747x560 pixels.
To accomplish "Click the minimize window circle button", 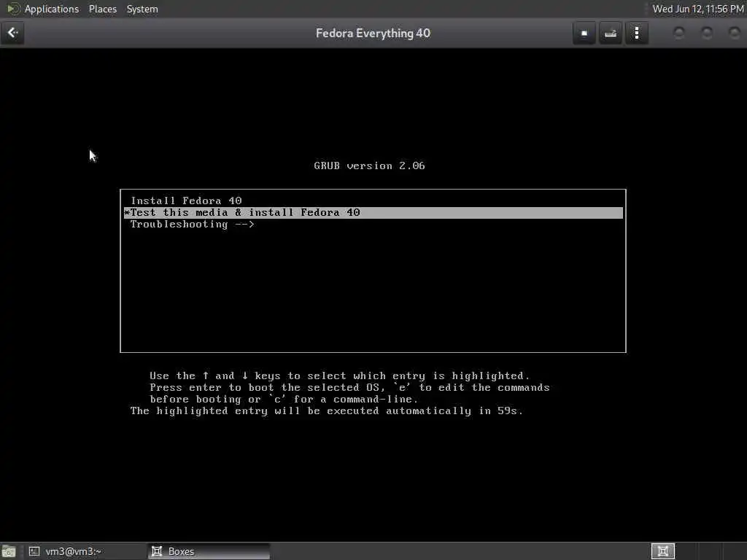I will pyautogui.click(x=679, y=33).
